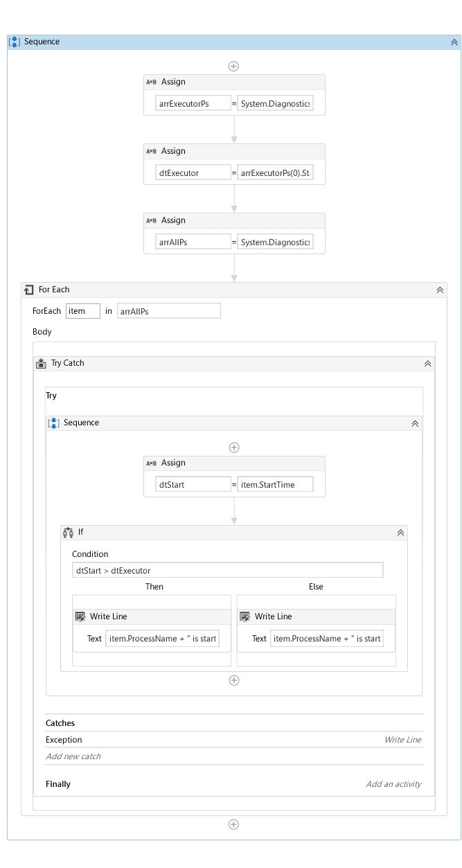The image size is (462, 868).
Task: Click the Add new catch link
Action: click(73, 756)
